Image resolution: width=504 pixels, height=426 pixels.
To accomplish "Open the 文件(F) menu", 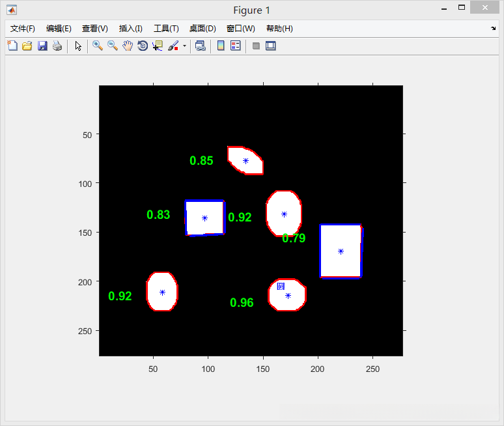I will 23,29.
